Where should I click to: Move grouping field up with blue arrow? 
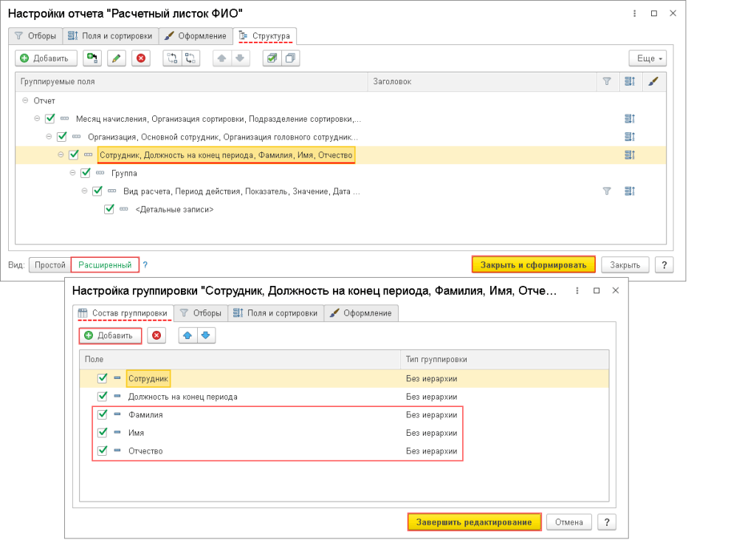pyautogui.click(x=188, y=335)
